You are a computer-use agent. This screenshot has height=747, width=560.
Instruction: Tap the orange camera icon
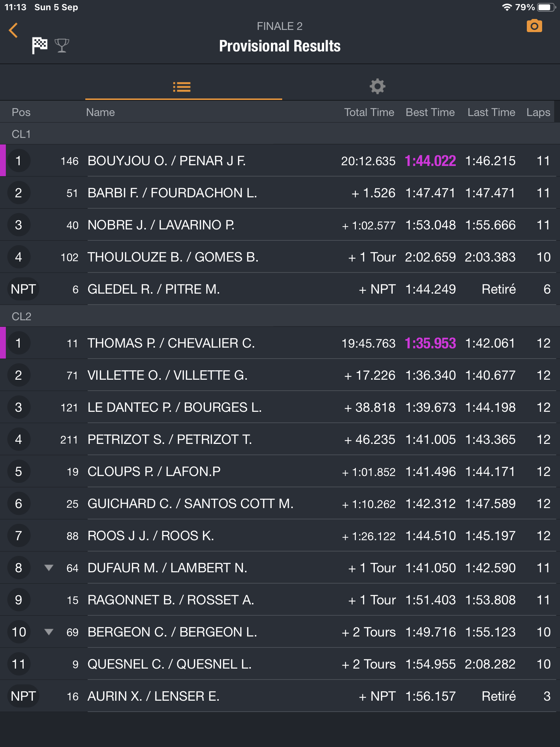pyautogui.click(x=534, y=26)
